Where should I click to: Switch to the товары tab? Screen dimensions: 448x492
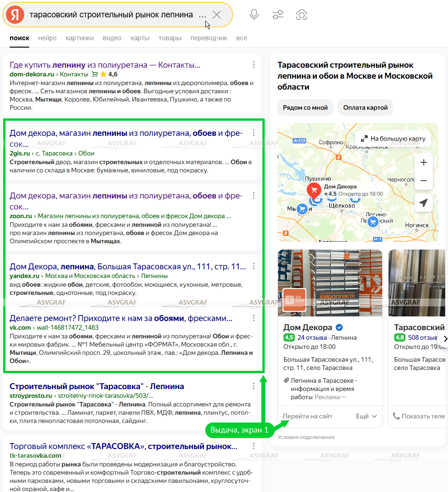170,38
